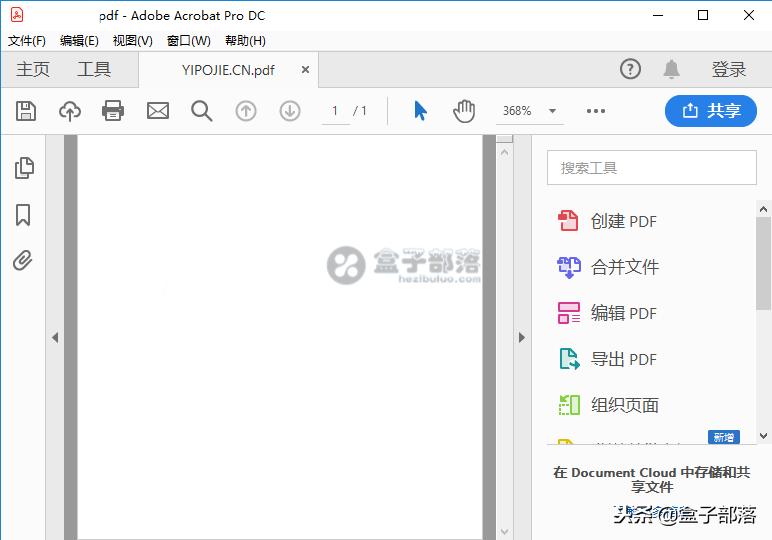The image size is (772, 540).
Task: Click the 合并文件 icon
Action: (569, 267)
